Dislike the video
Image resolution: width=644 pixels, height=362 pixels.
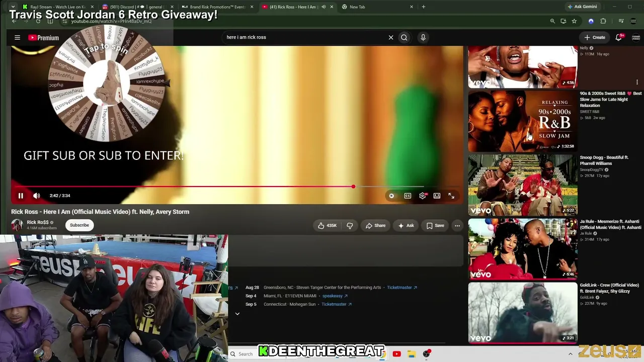pos(350,226)
